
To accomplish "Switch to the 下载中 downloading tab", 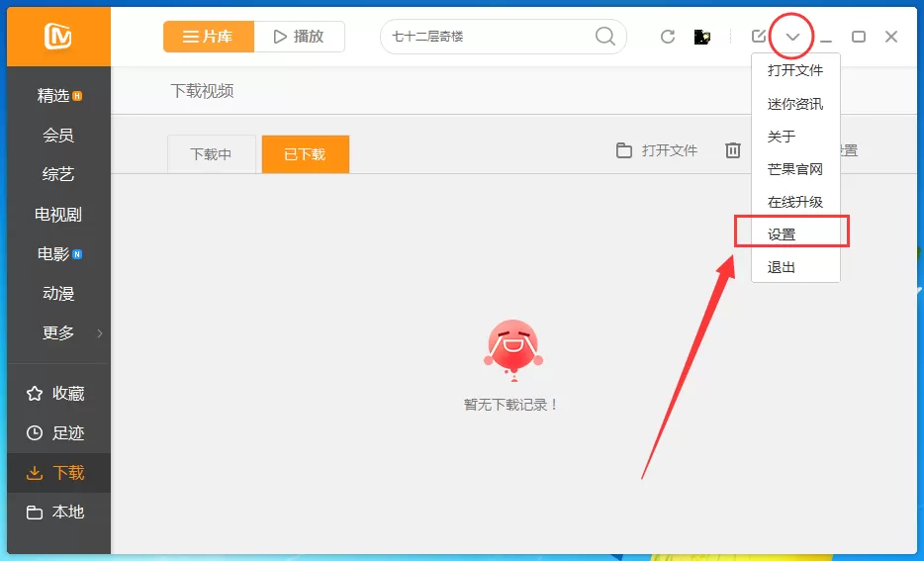I will tap(211, 154).
